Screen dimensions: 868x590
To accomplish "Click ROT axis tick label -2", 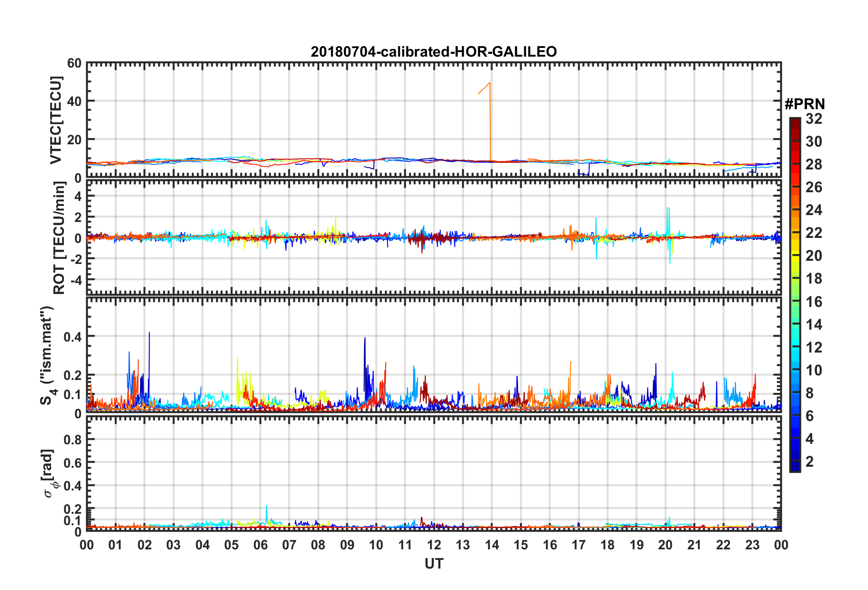I will pyautogui.click(x=75, y=259).
